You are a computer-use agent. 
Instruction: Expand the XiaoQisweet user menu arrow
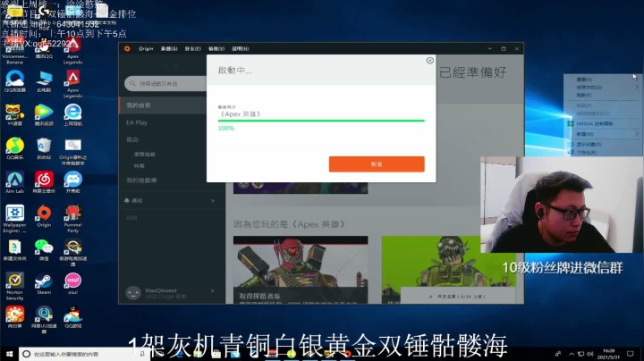click(212, 290)
